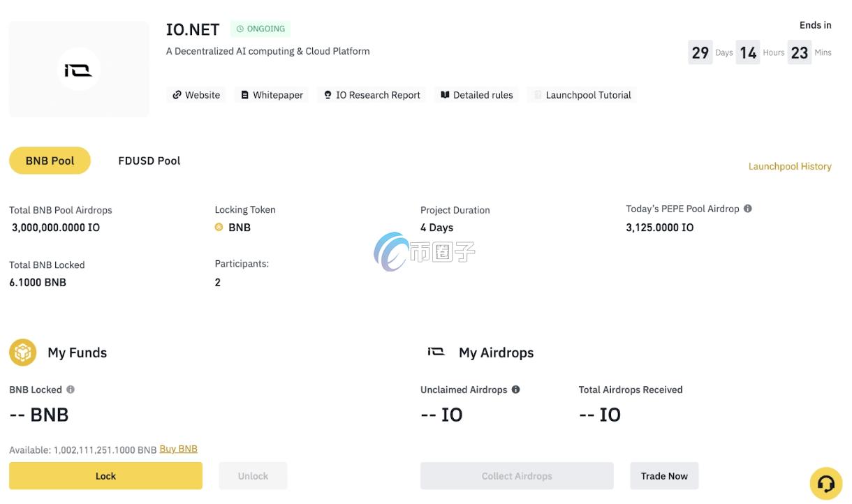
Task: Switch to the BNB Pool tab
Action: (50, 161)
